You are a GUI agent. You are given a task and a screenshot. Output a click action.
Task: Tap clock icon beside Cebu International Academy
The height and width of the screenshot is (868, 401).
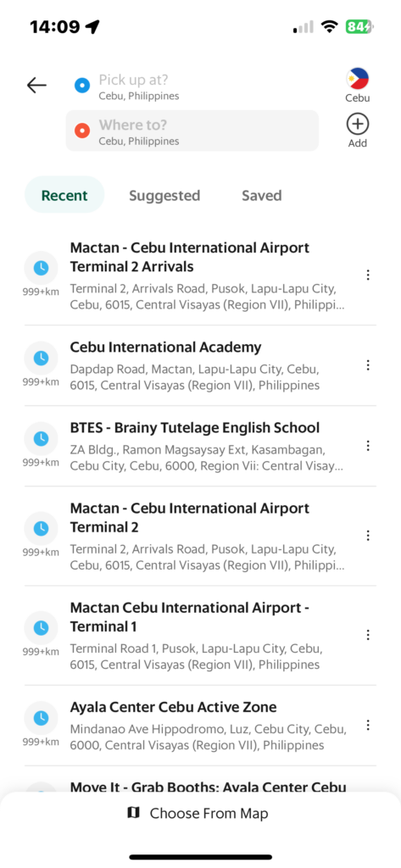(x=41, y=359)
